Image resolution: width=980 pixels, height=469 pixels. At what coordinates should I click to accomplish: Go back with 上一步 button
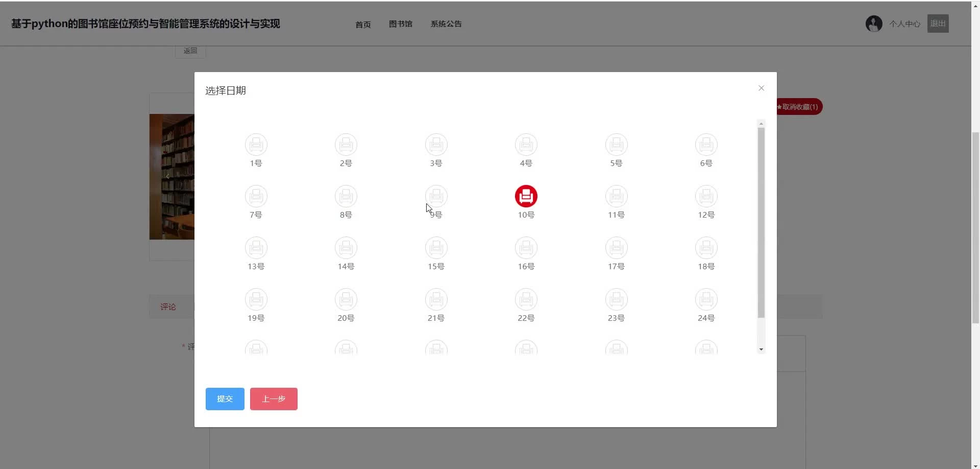274,399
